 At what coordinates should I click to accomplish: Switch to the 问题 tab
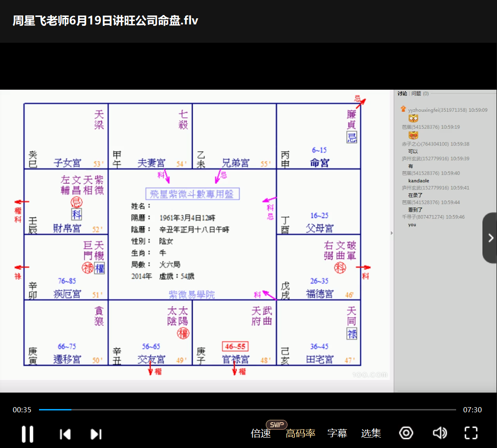[x=416, y=93]
